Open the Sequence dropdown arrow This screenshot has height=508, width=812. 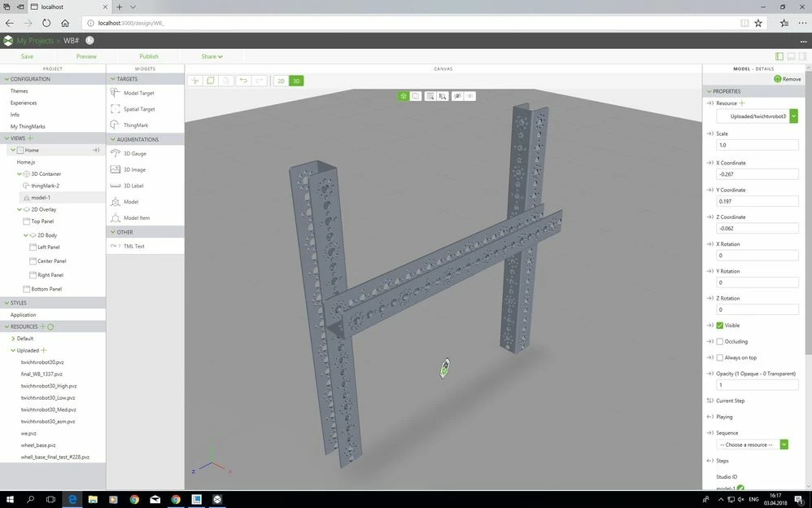784,444
